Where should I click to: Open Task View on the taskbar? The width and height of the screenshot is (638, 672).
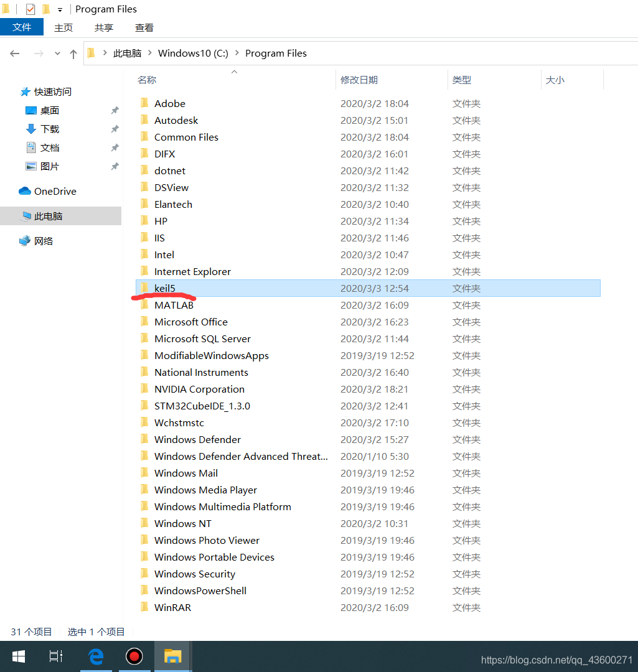(56, 656)
